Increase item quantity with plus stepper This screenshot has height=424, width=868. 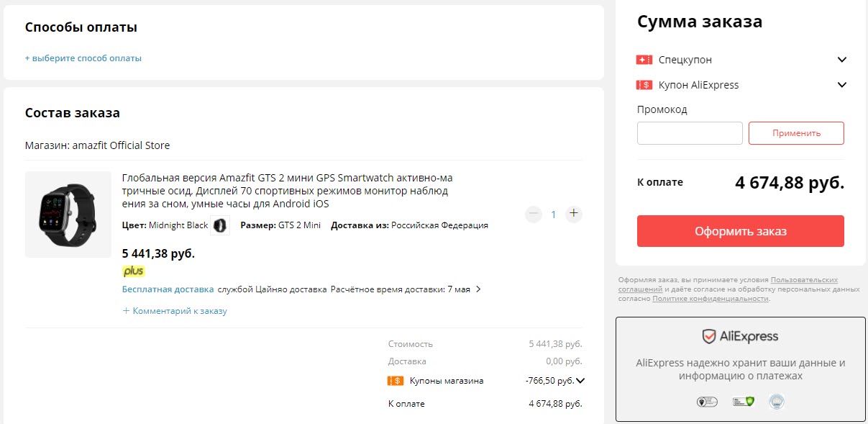(x=573, y=214)
